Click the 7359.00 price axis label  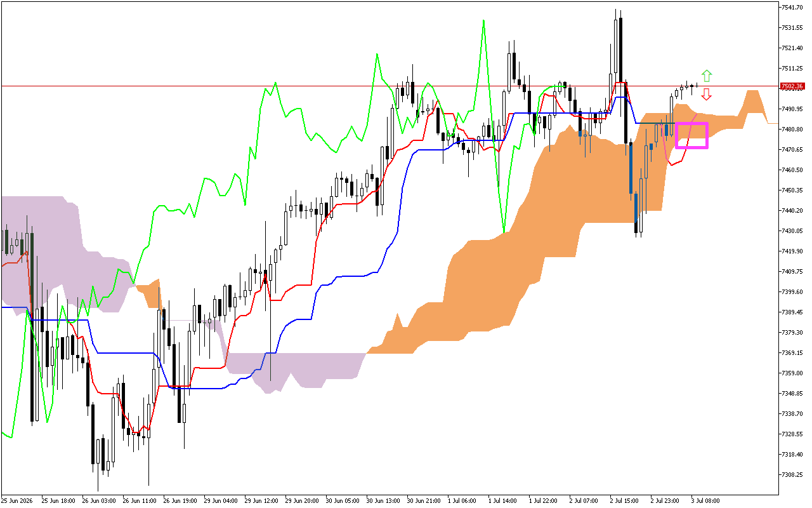(x=792, y=373)
